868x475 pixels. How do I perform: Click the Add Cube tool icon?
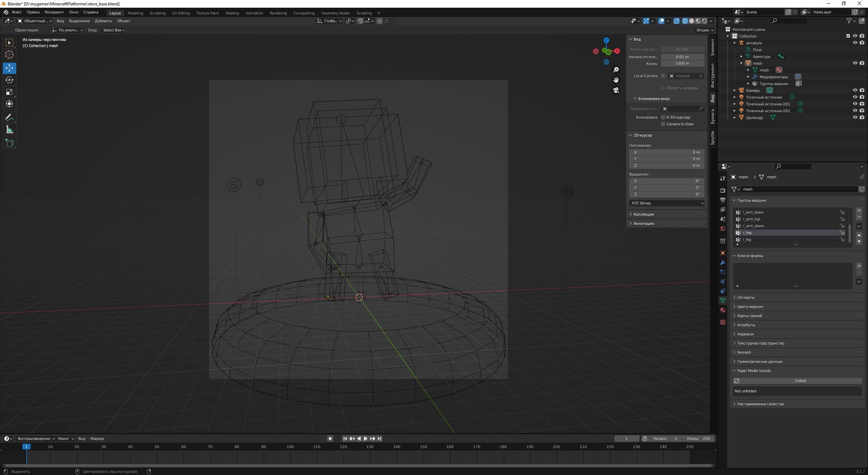(9, 143)
